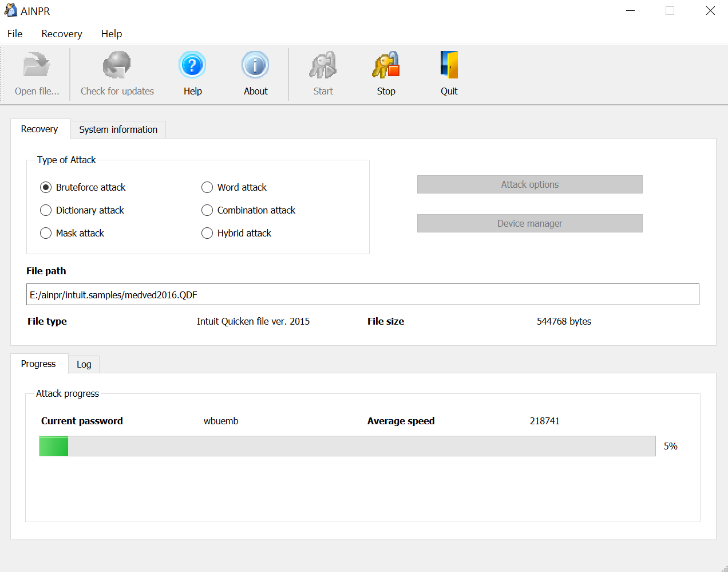Open the Device manager
This screenshot has height=572, width=728.
529,223
